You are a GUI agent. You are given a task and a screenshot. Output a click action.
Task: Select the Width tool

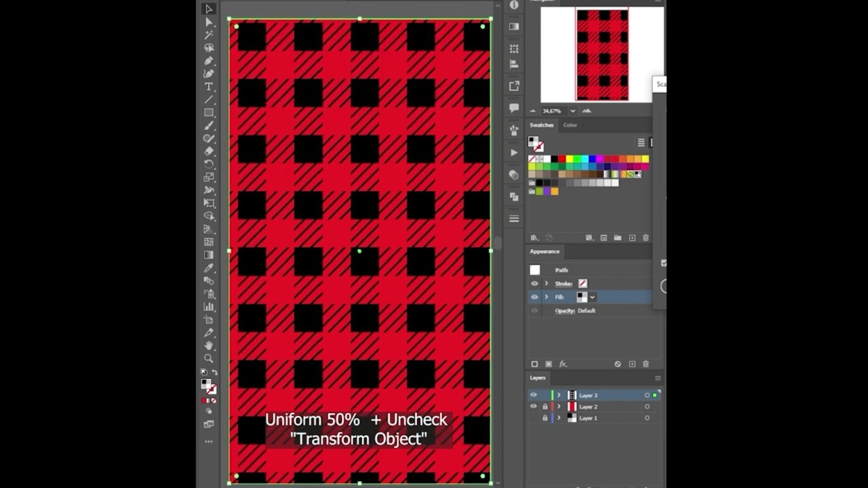(209, 190)
